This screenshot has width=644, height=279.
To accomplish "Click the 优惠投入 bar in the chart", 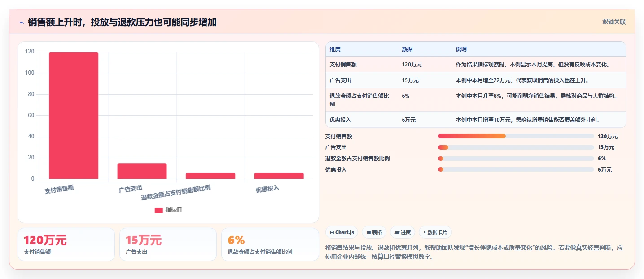I will (x=279, y=176).
